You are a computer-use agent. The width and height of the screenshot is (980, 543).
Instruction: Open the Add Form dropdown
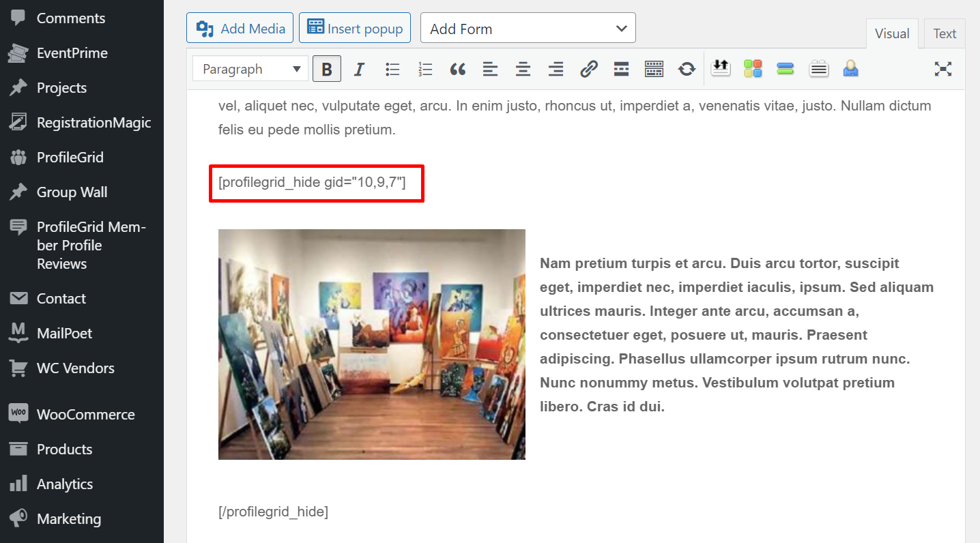[x=528, y=29]
